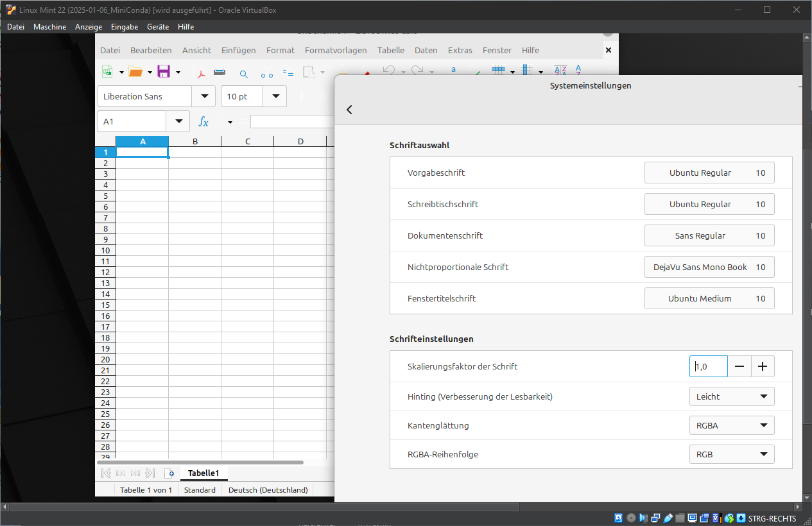Add a new sheet with plus icon
The height and width of the screenshot is (526, 812).
(170, 473)
